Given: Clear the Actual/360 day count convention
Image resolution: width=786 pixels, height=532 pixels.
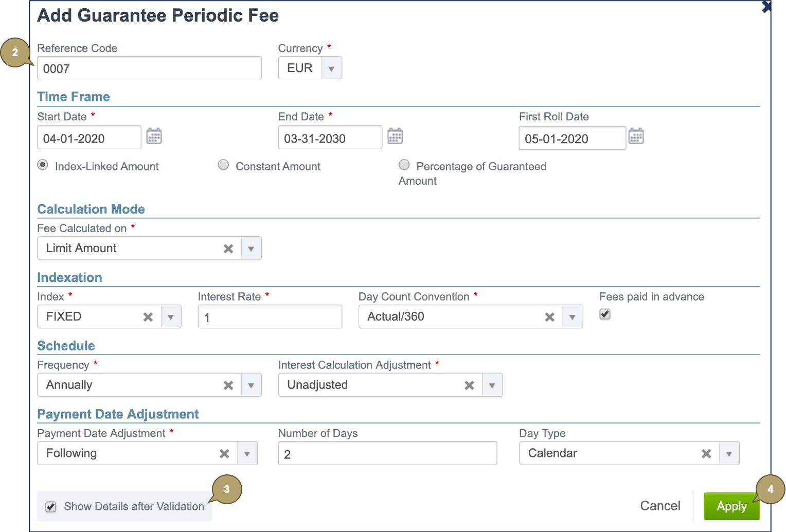Looking at the screenshot, I should [x=549, y=317].
